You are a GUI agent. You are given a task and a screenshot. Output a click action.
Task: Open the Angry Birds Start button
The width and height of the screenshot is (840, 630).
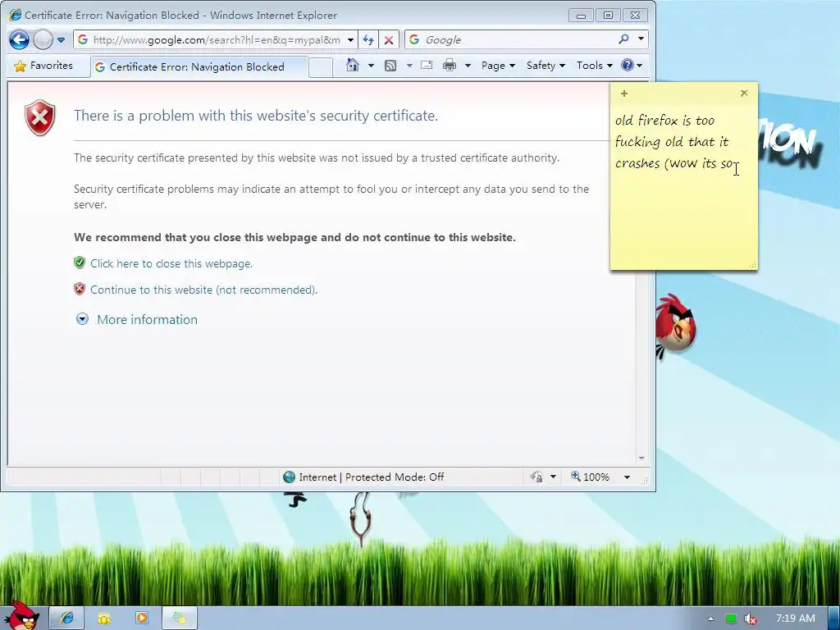point(22,616)
